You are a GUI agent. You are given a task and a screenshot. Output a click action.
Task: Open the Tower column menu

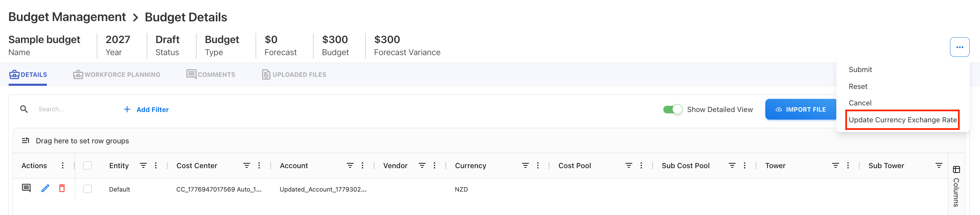point(848,165)
